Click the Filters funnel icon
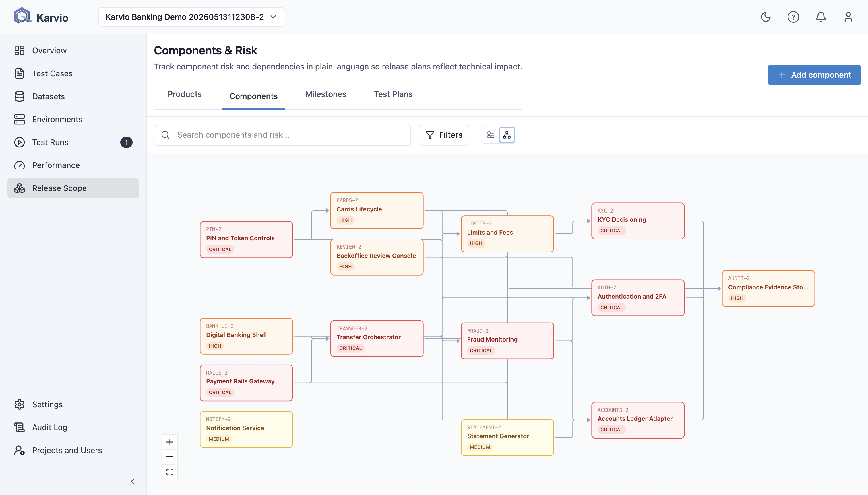 tap(430, 135)
